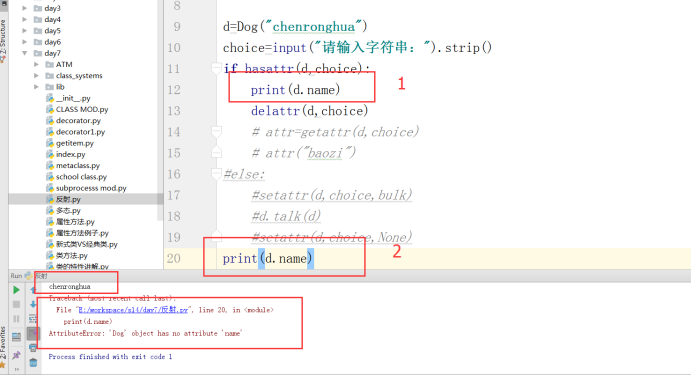Toggle the scroll-to-end icon in Run toolbar
This screenshot has width=691, height=375.
[33, 334]
